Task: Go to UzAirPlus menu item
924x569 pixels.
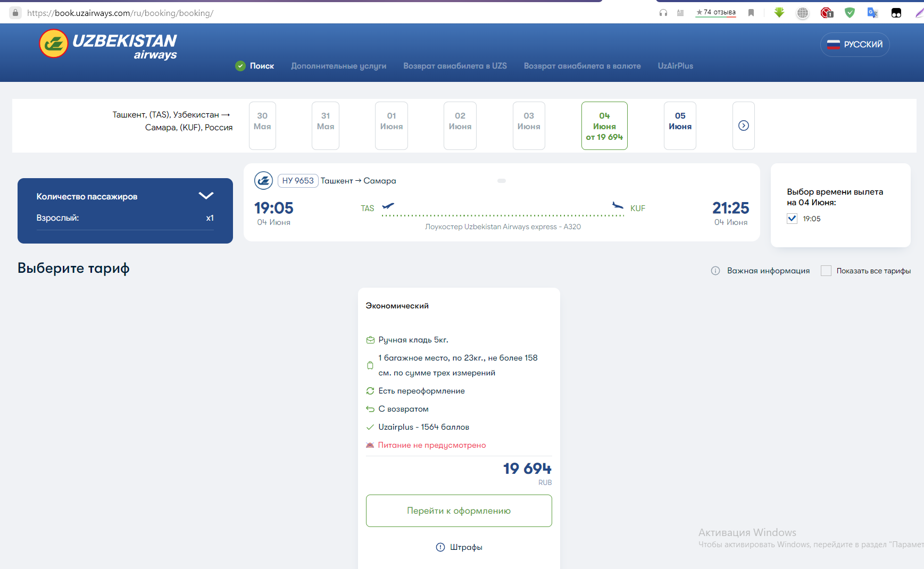Action: click(x=675, y=66)
